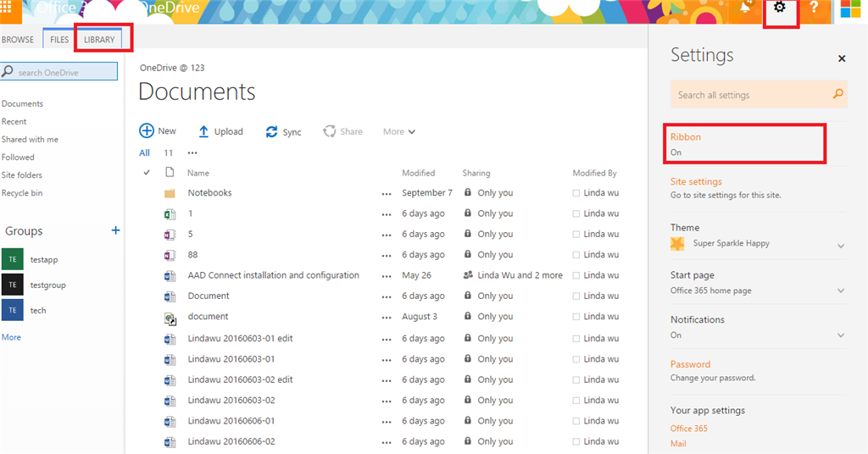Click the Excel icon of file 1

point(170,214)
